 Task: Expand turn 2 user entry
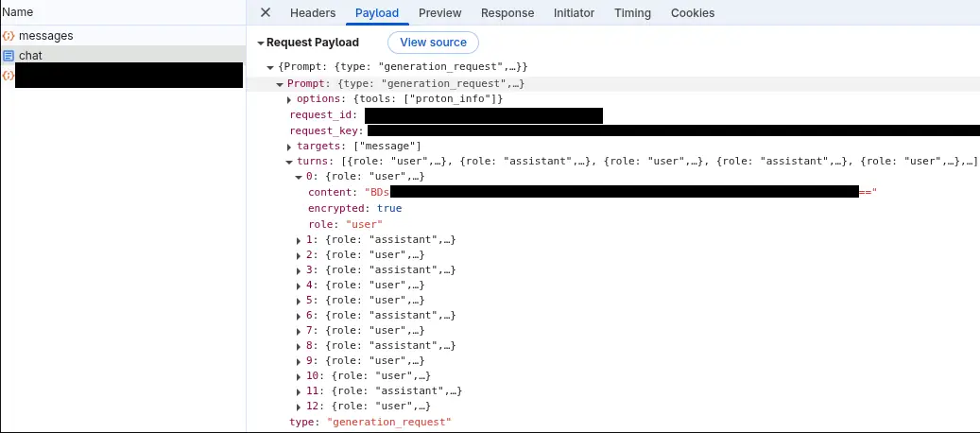point(299,255)
